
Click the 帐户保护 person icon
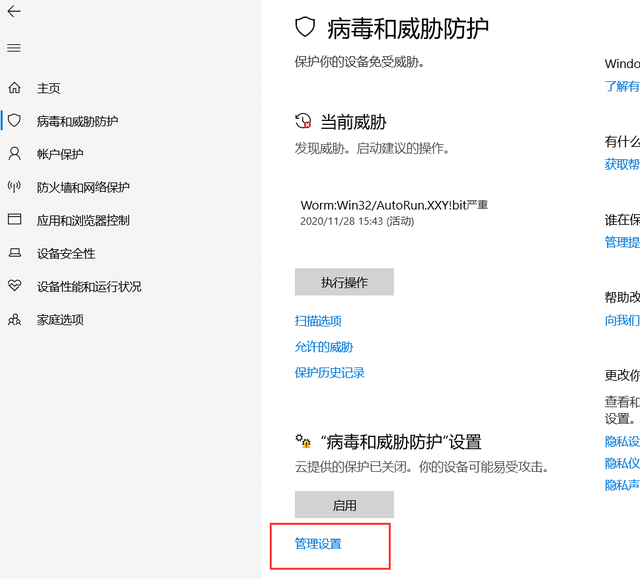14,154
